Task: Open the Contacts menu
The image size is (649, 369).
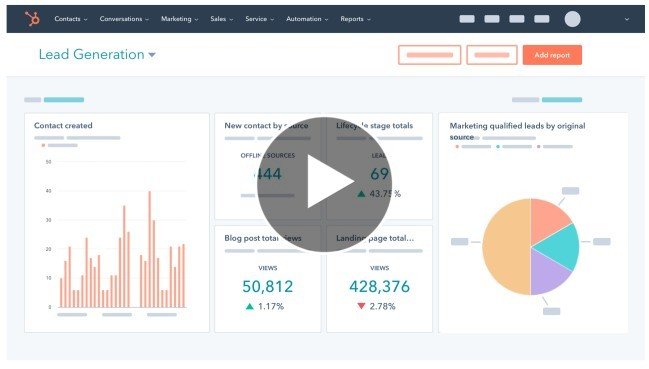Action: pyautogui.click(x=71, y=19)
